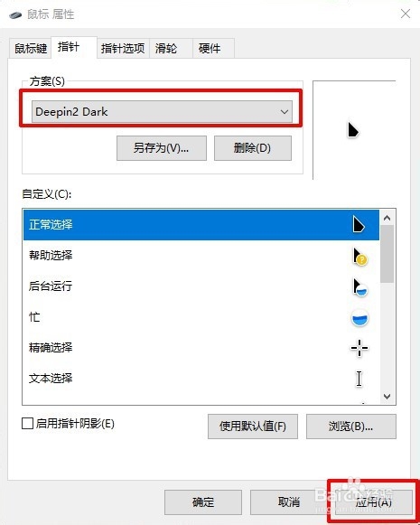Screen dimensions: 420x525
Task: Click the cursor preview arrow image
Action: pyautogui.click(x=353, y=129)
